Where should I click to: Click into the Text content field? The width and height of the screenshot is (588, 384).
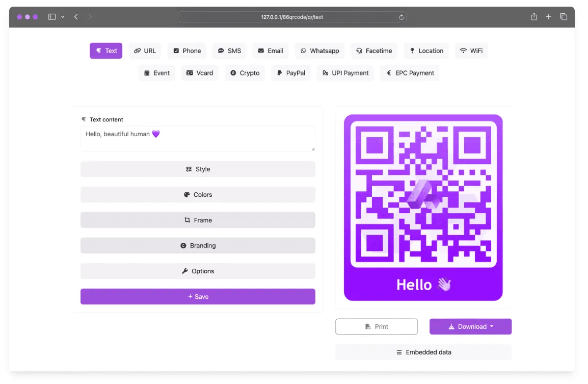click(198, 139)
